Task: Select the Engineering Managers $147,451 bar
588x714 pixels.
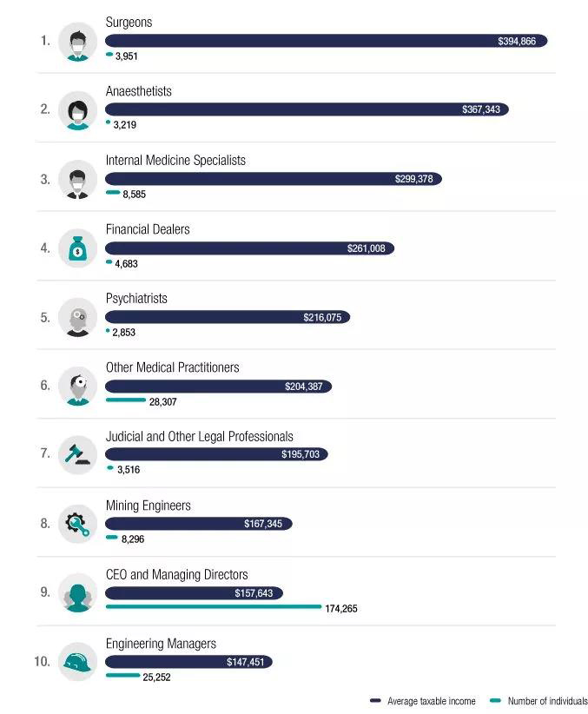Action: 188,662
